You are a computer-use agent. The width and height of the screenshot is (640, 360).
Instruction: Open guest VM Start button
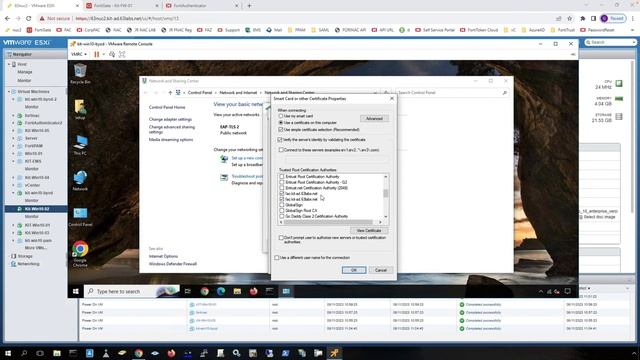click(x=76, y=291)
